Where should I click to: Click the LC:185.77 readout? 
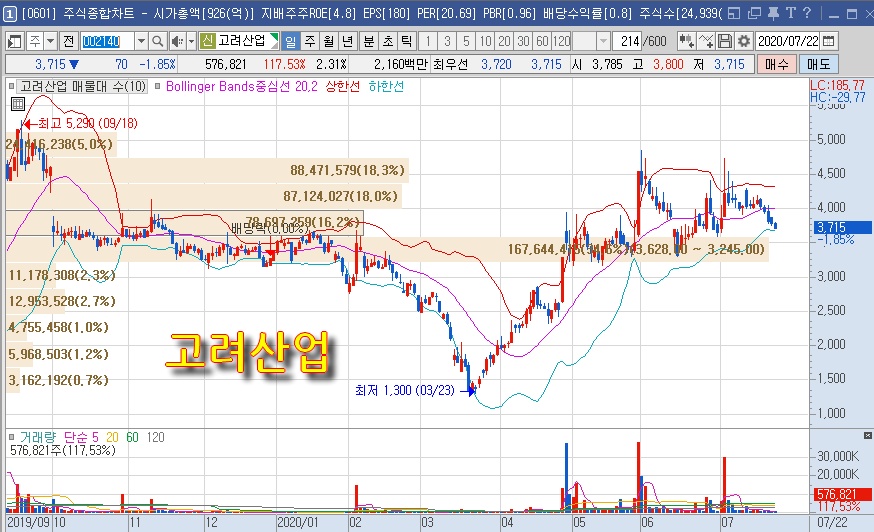click(x=837, y=85)
